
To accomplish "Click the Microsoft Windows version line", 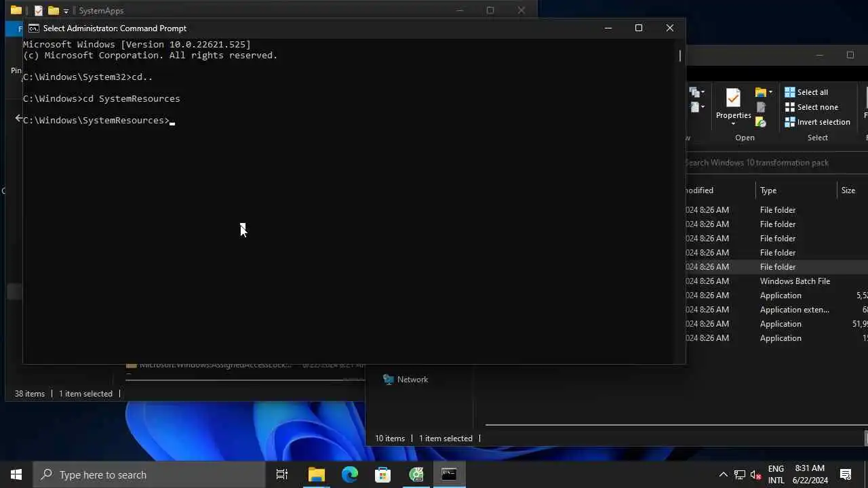I will coord(137,45).
